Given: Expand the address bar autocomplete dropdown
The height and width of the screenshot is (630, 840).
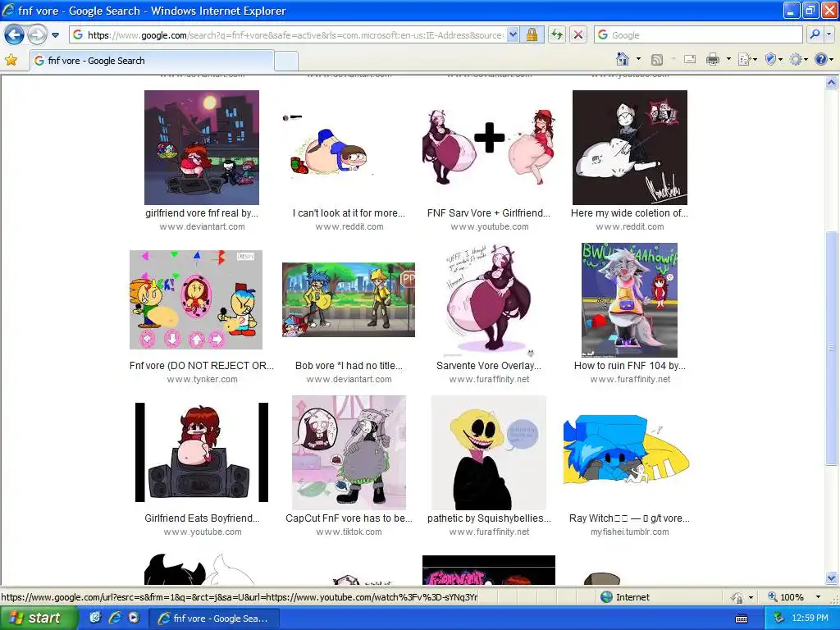Looking at the screenshot, I should (x=513, y=34).
